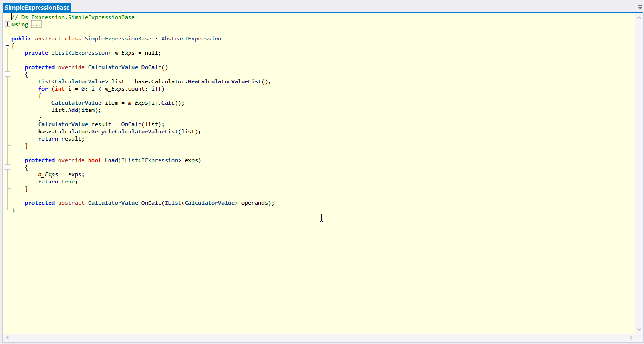The image size is (644, 344).
Task: Click the OnCalc(list) call
Action: coord(143,124)
